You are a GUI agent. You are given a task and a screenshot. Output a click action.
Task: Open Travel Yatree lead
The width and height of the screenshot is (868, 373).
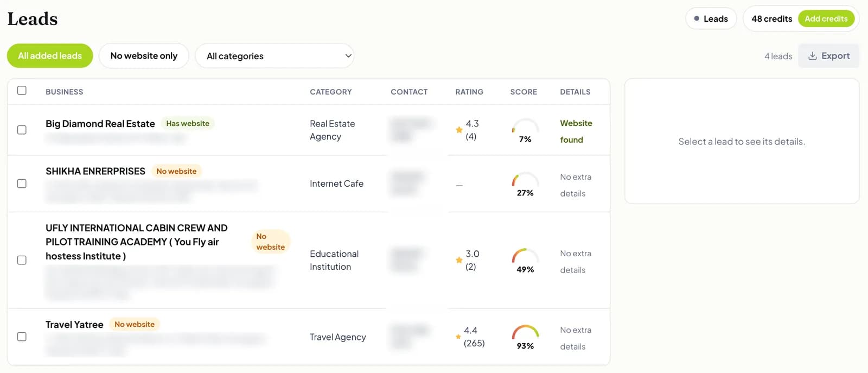point(74,325)
